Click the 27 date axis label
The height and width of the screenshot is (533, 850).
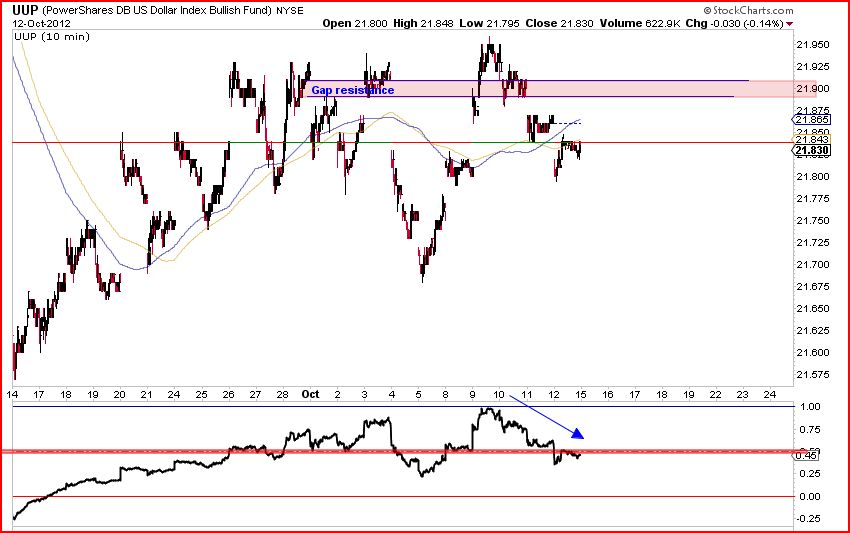click(255, 394)
